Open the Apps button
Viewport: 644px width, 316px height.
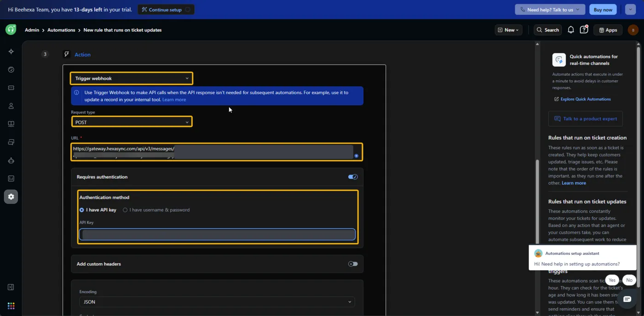point(608,30)
